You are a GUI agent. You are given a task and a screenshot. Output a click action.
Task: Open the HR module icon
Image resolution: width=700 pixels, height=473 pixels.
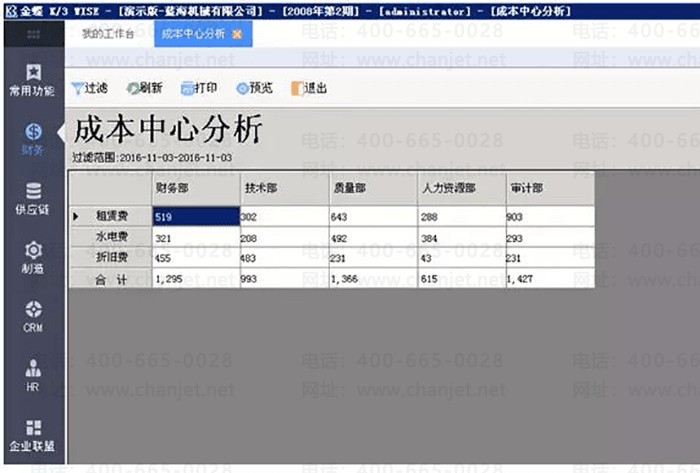33,375
